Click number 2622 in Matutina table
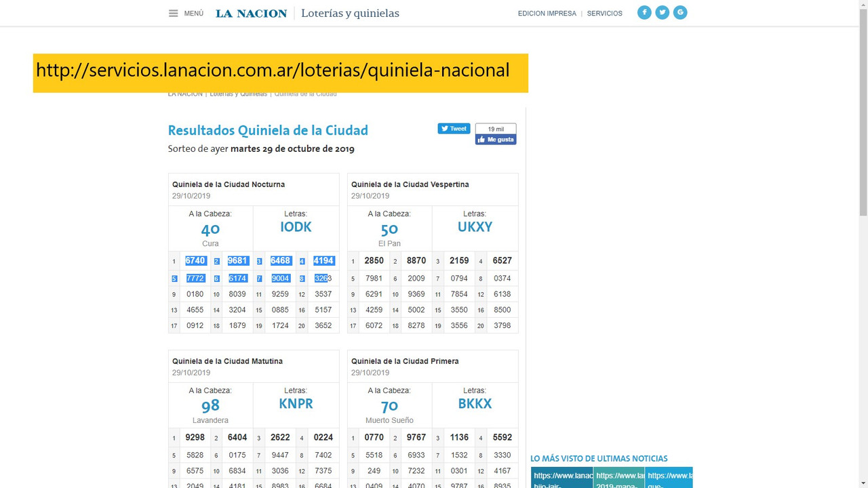 (x=281, y=437)
